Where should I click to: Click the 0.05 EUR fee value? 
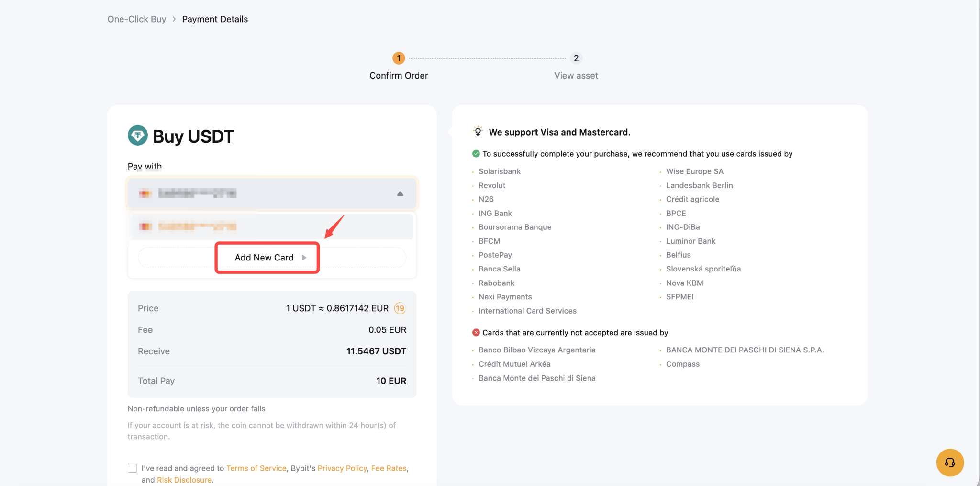pyautogui.click(x=387, y=330)
